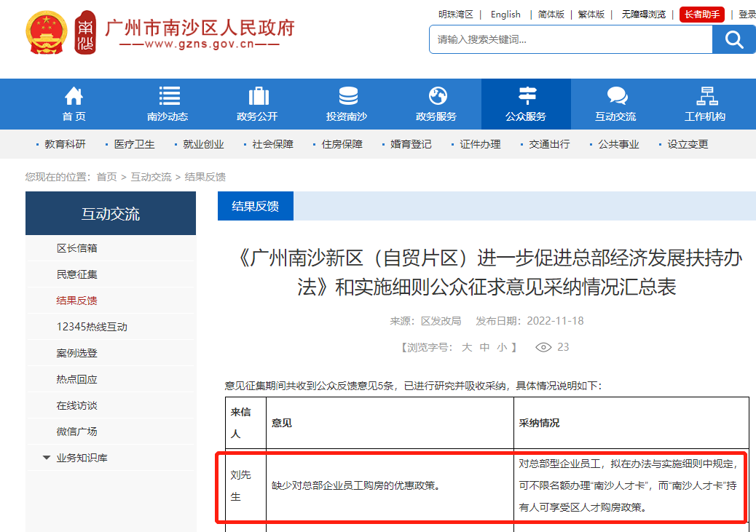
Task: Select the 南沙动态 list icon
Action: (168, 95)
